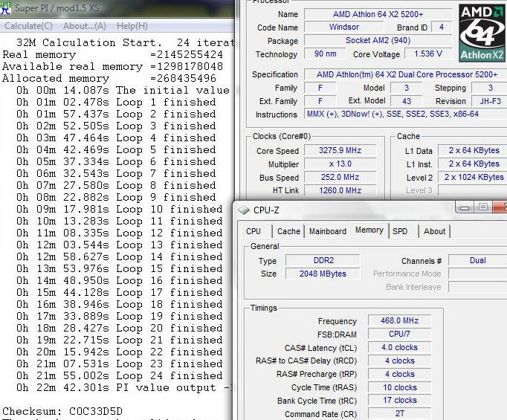Click the Brand ID value 4
507x420 pixels.
click(442, 28)
